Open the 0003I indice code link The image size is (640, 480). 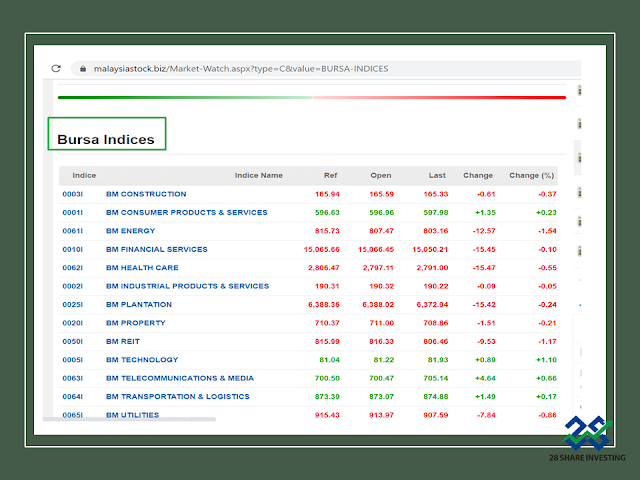(x=73, y=194)
